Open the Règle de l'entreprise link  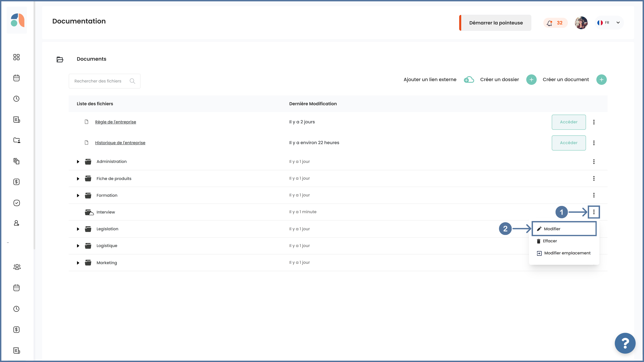pos(115,122)
